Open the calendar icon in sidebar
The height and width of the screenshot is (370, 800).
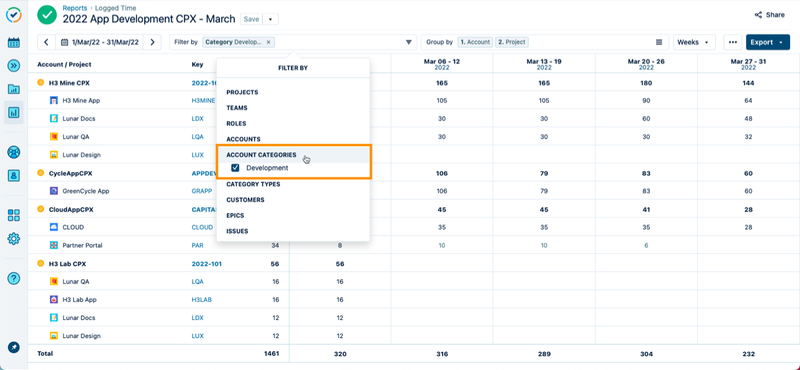point(14,42)
